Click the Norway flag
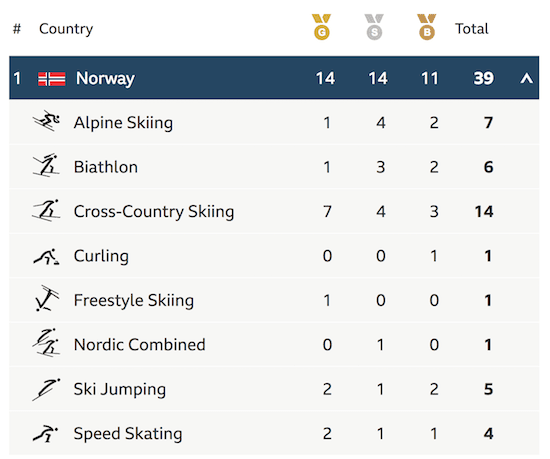This screenshot has width=550, height=459. click(52, 79)
